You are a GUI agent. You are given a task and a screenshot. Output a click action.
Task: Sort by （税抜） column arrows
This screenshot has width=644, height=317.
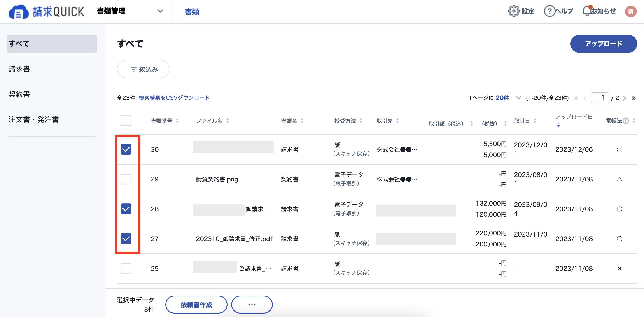pyautogui.click(x=506, y=124)
